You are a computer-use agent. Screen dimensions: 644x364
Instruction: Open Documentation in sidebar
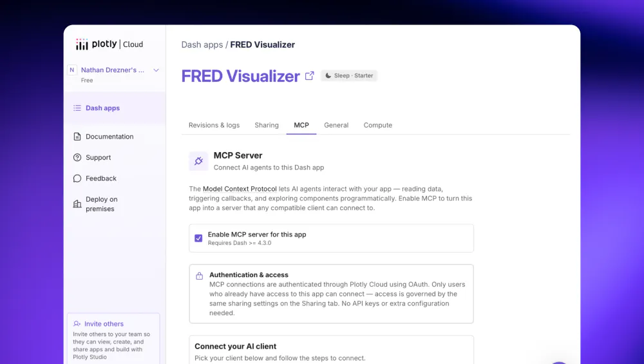tap(109, 137)
